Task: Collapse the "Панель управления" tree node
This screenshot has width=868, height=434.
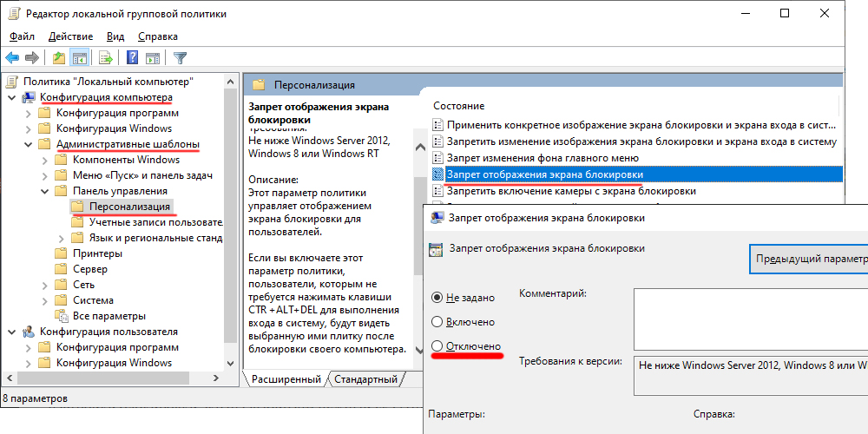Action: tap(45, 191)
